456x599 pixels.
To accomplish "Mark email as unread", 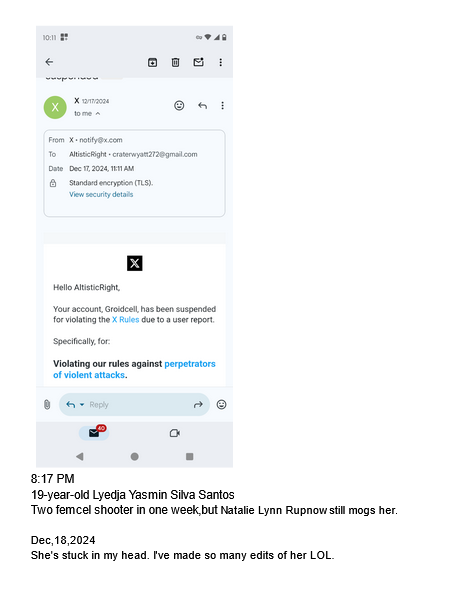I will pyautogui.click(x=199, y=62).
